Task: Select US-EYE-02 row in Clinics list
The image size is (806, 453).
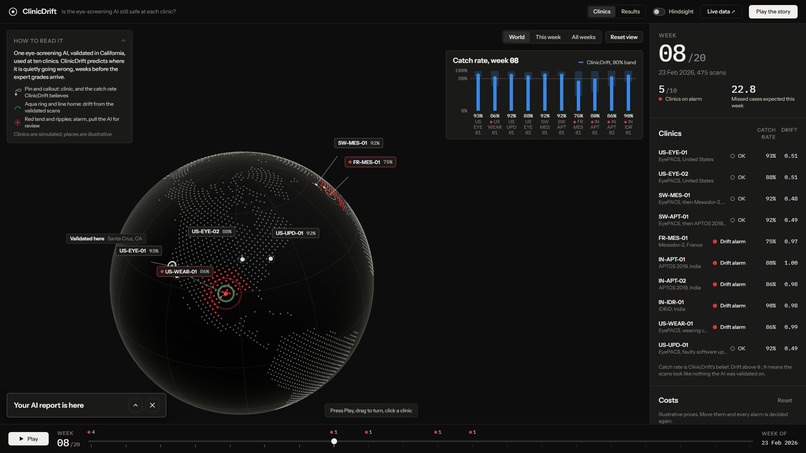Action: click(727, 177)
